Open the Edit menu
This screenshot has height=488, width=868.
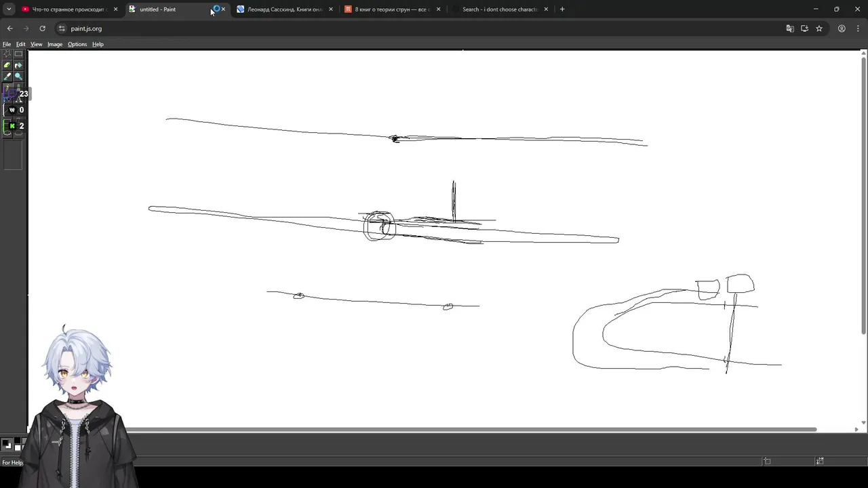point(21,44)
